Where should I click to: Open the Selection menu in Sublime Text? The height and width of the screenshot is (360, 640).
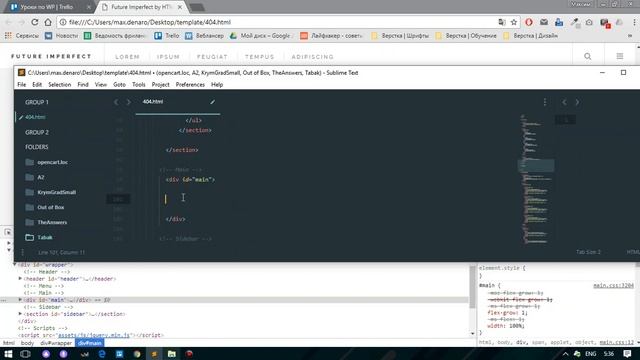[60, 84]
